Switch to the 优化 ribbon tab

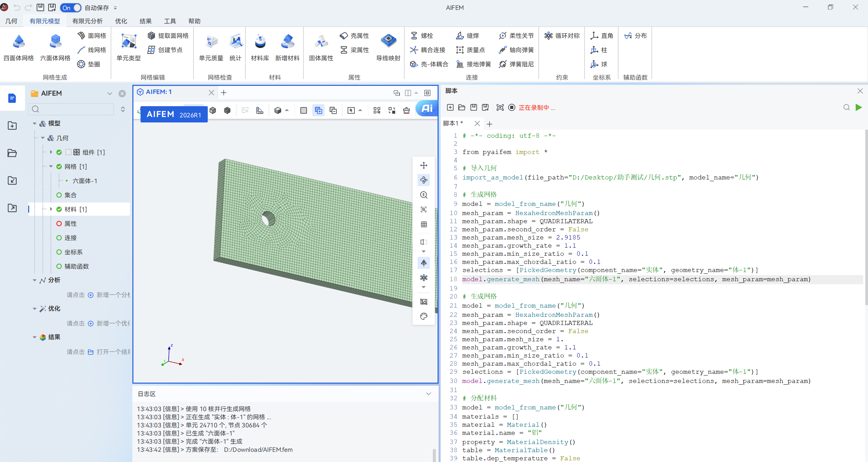point(121,21)
